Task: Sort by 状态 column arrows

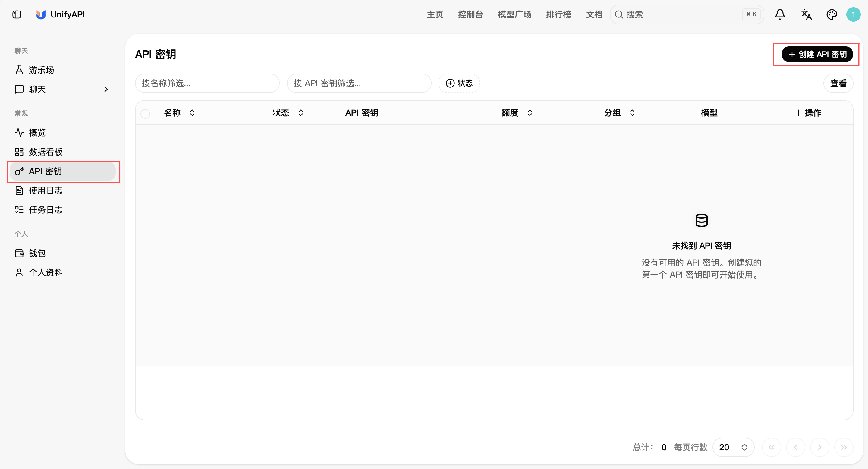Action: pos(300,112)
